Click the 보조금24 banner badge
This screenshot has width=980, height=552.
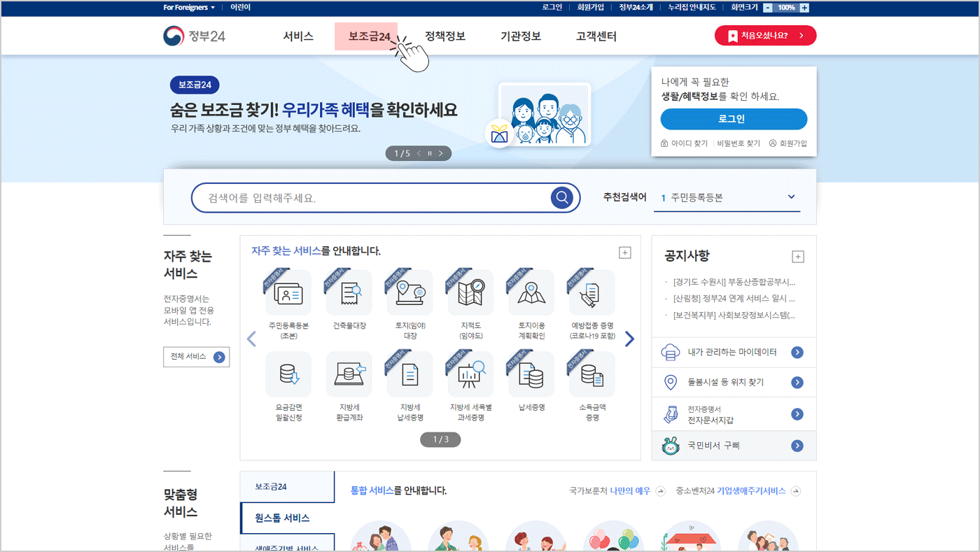pyautogui.click(x=195, y=85)
